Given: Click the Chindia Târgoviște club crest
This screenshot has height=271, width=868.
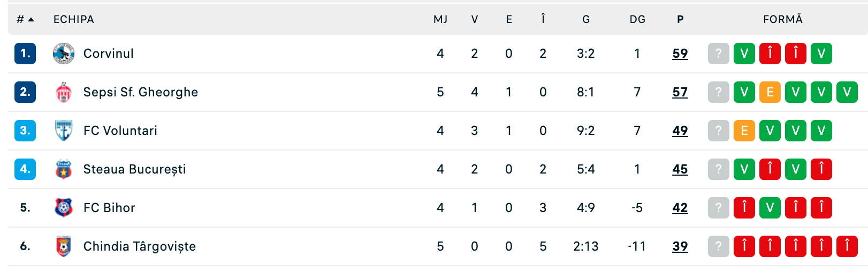Looking at the screenshot, I should coord(64,246).
